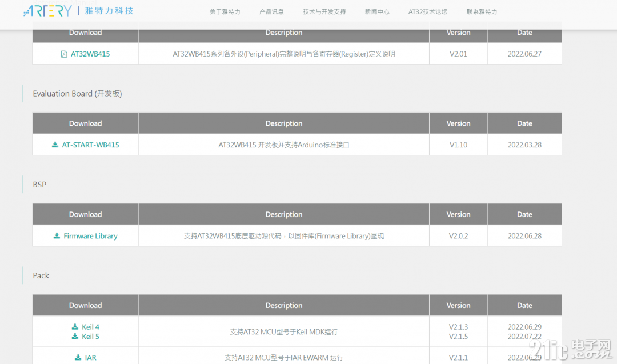Click date 2022.03.28 in the AT-START-WB415 row
The height and width of the screenshot is (364, 617).
click(x=524, y=145)
